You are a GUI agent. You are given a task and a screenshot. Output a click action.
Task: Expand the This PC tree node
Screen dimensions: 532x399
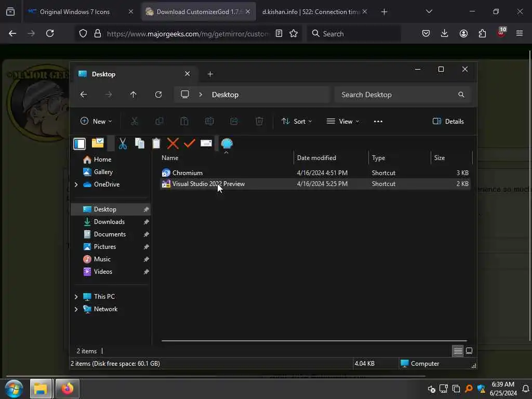76,297
